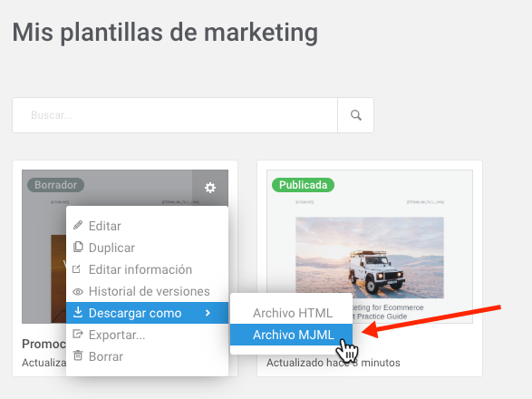This screenshot has width=532, height=399.
Task: Open Editar información menu entry
Action: point(147,269)
